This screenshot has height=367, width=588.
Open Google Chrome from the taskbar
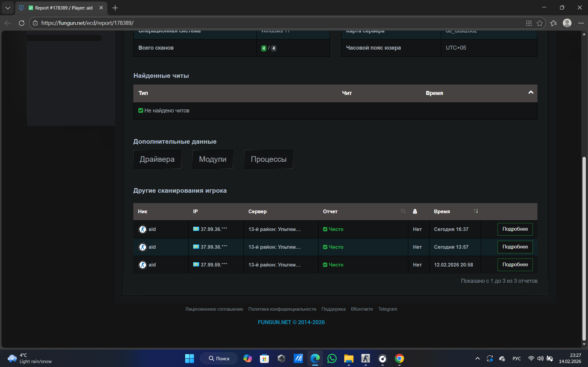[399, 358]
